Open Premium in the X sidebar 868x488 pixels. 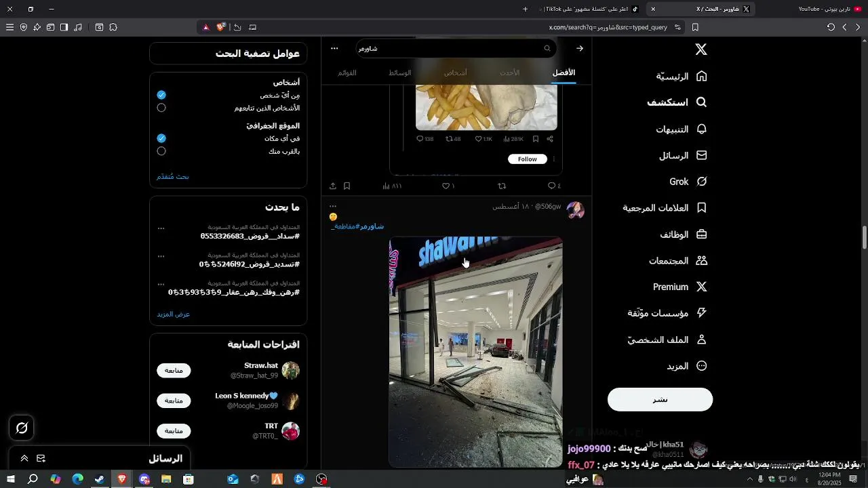coord(680,287)
